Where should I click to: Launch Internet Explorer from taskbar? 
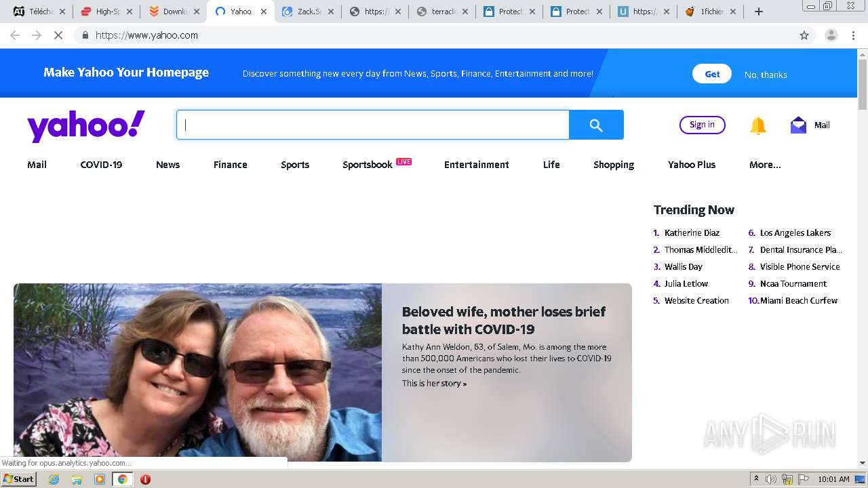54,479
